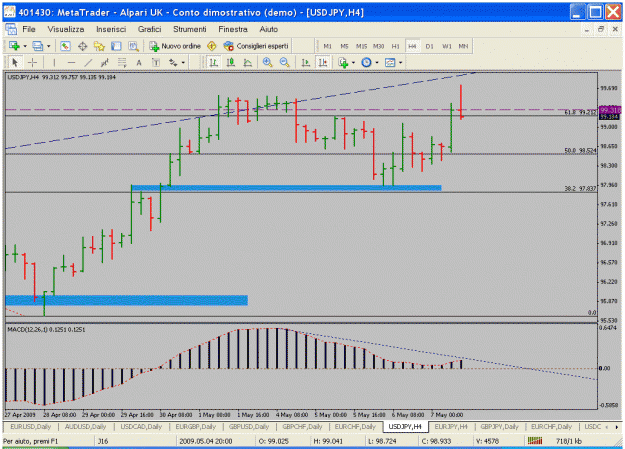Switch to Bar Chart display icon

pyautogui.click(x=214, y=63)
